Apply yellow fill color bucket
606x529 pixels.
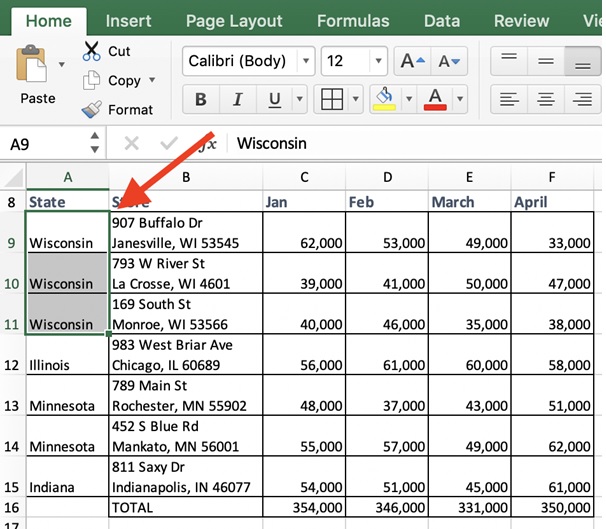coord(384,99)
